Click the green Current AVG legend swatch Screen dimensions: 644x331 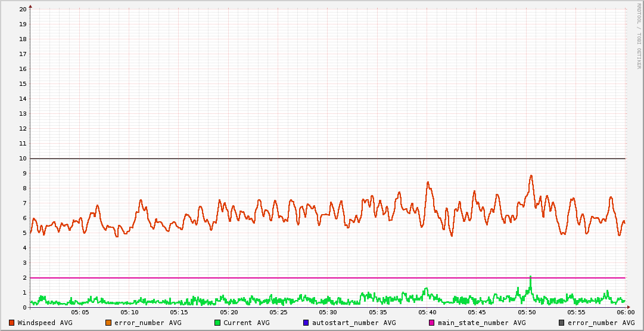point(217,323)
